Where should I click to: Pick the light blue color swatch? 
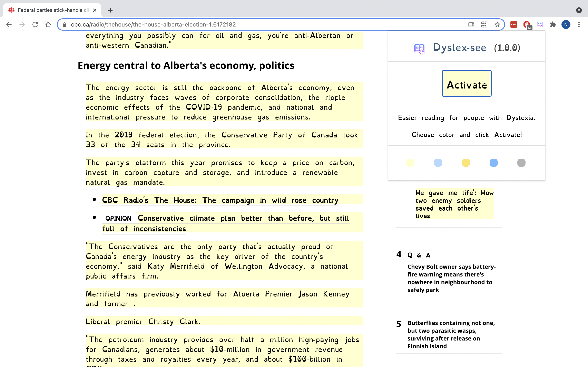pyautogui.click(x=438, y=163)
